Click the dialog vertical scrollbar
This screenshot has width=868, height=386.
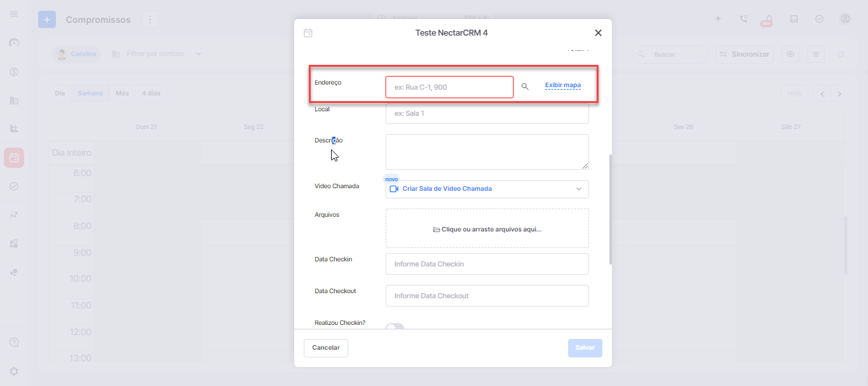610,210
